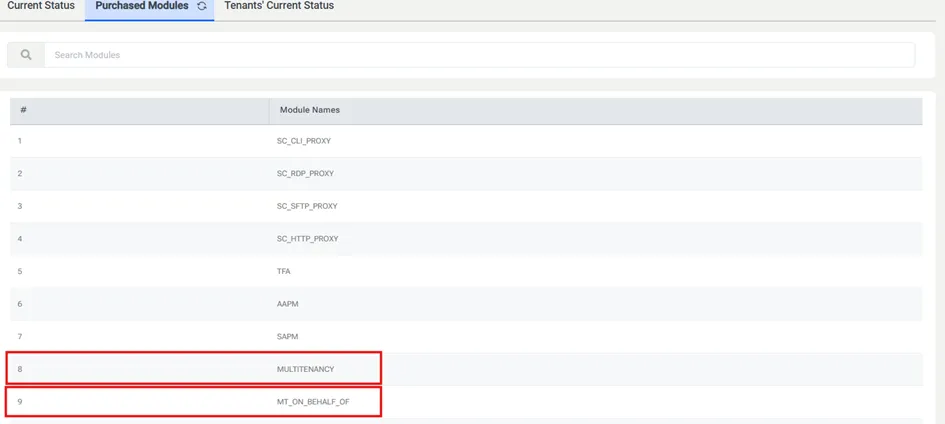The height and width of the screenshot is (424, 945).
Task: Focus the Search Modules input field
Action: [x=479, y=55]
